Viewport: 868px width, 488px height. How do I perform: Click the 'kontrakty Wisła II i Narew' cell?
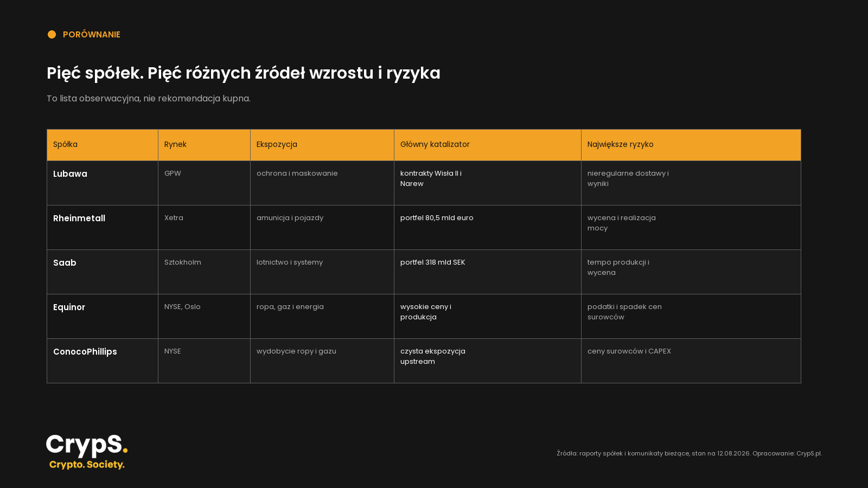[x=488, y=183]
